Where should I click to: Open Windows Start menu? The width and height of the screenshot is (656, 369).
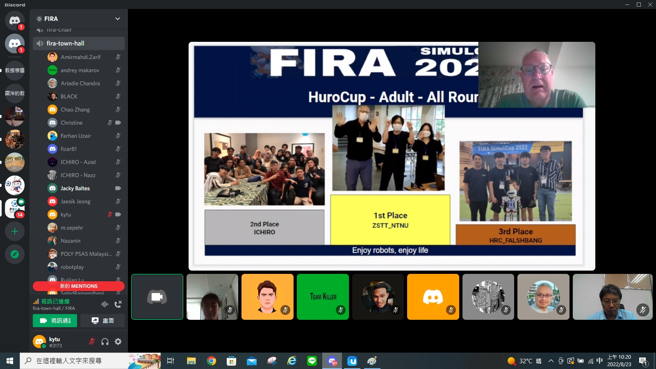[x=10, y=361]
